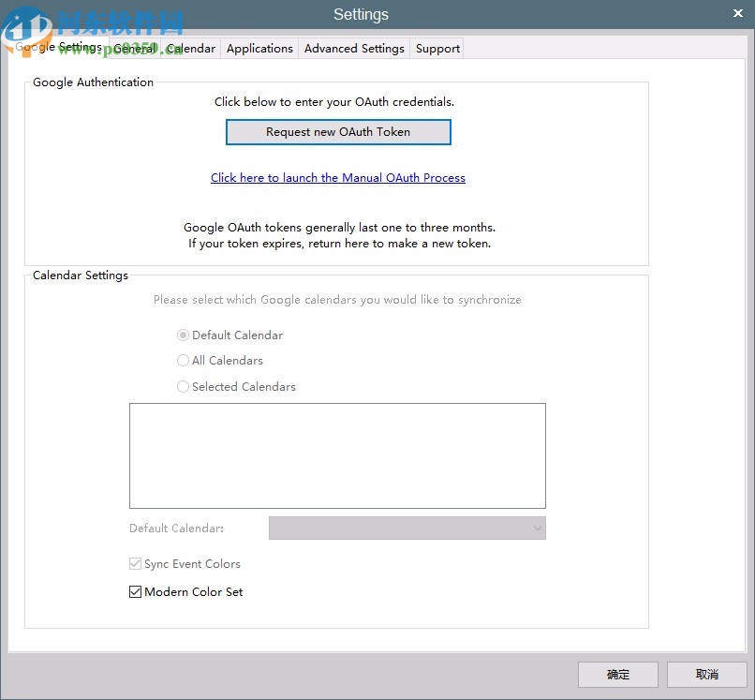Click the 取消 cancel button
Viewport: 755px width, 700px height.
[x=707, y=675]
